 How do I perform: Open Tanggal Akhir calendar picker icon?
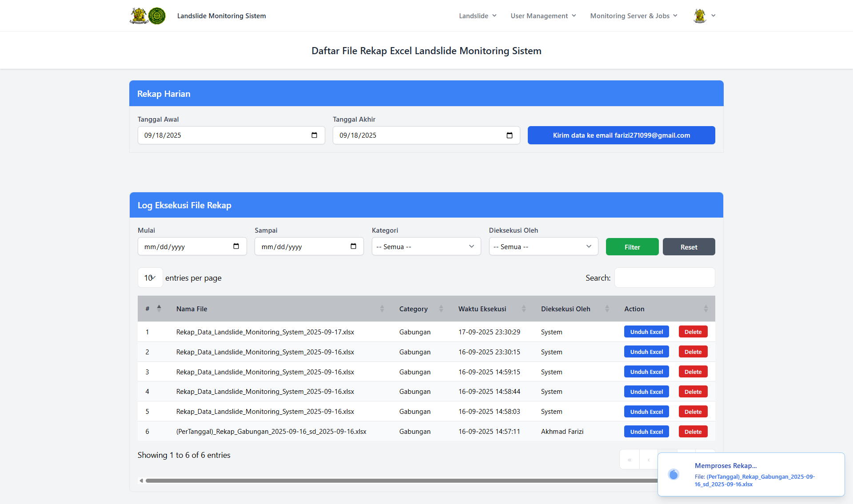[x=509, y=135]
